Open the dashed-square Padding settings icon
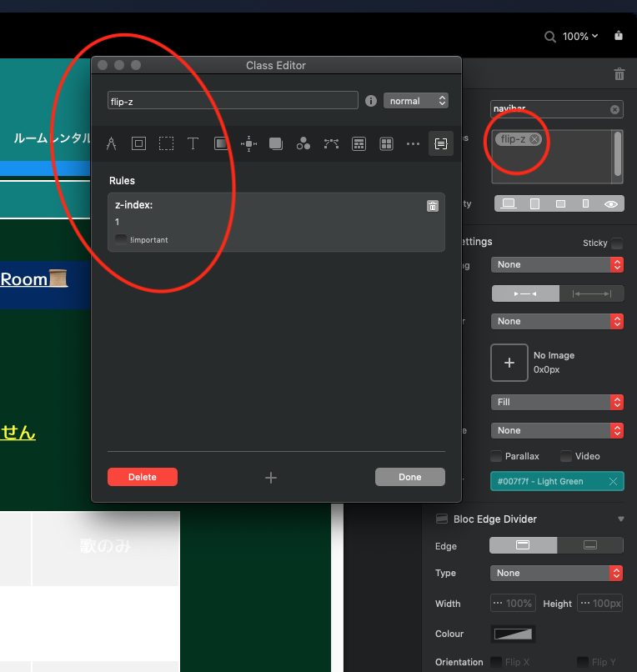 (166, 143)
